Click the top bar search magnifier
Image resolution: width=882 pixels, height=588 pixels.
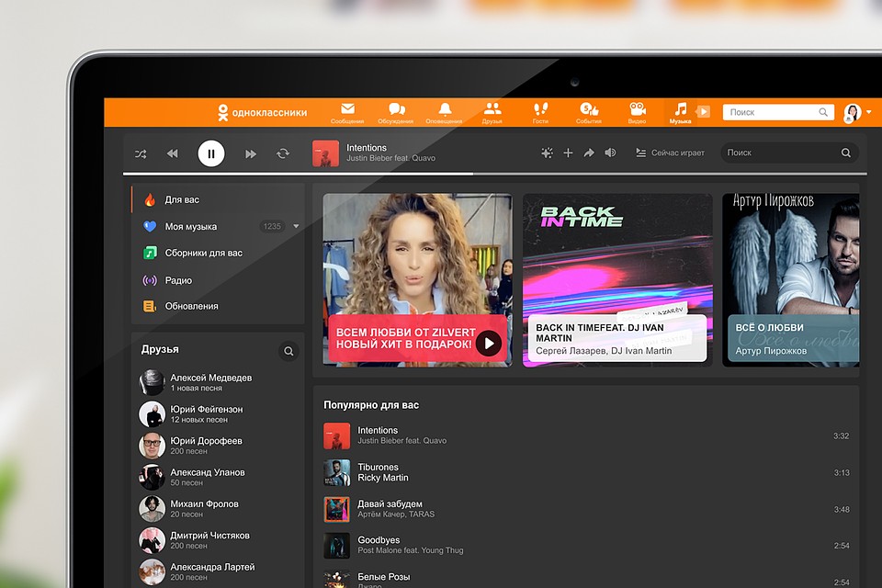[823, 112]
